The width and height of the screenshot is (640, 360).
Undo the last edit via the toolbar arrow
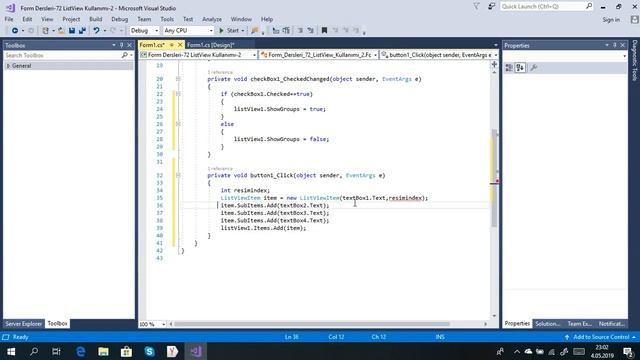(x=96, y=31)
